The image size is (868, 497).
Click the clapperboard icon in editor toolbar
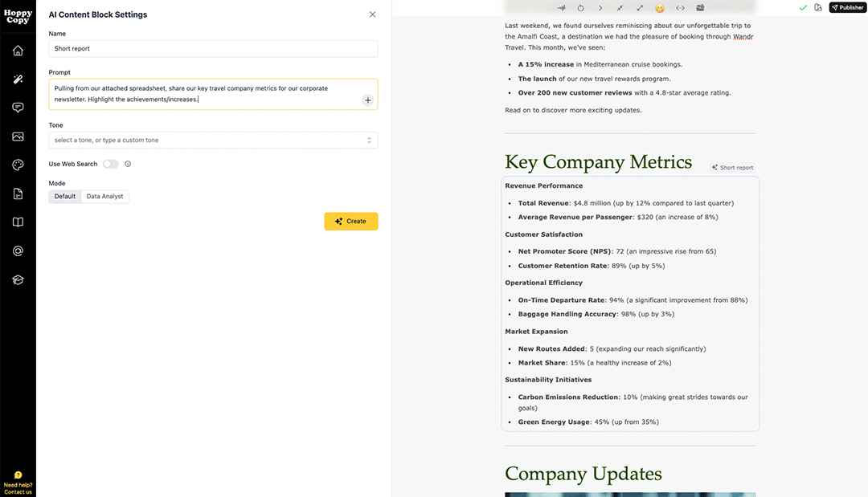700,8
